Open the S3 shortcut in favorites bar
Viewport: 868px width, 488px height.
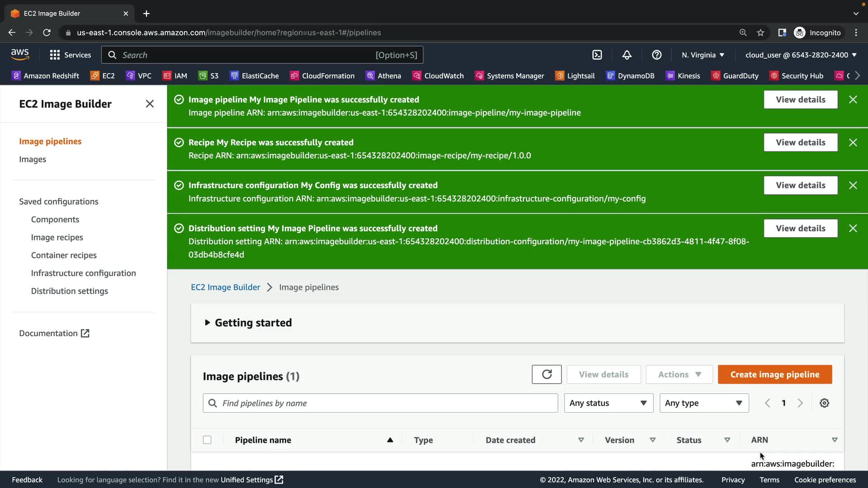208,76
